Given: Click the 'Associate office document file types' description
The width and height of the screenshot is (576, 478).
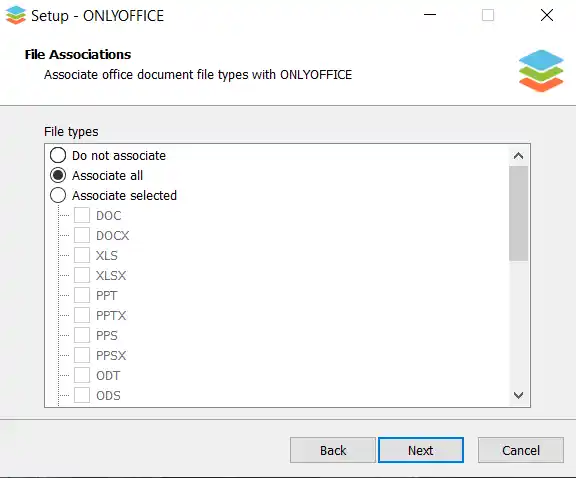Looking at the screenshot, I should click(x=198, y=75).
